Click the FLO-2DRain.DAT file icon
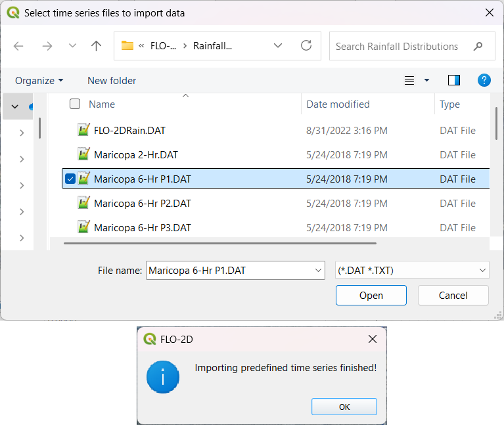504x425 pixels. click(x=83, y=130)
